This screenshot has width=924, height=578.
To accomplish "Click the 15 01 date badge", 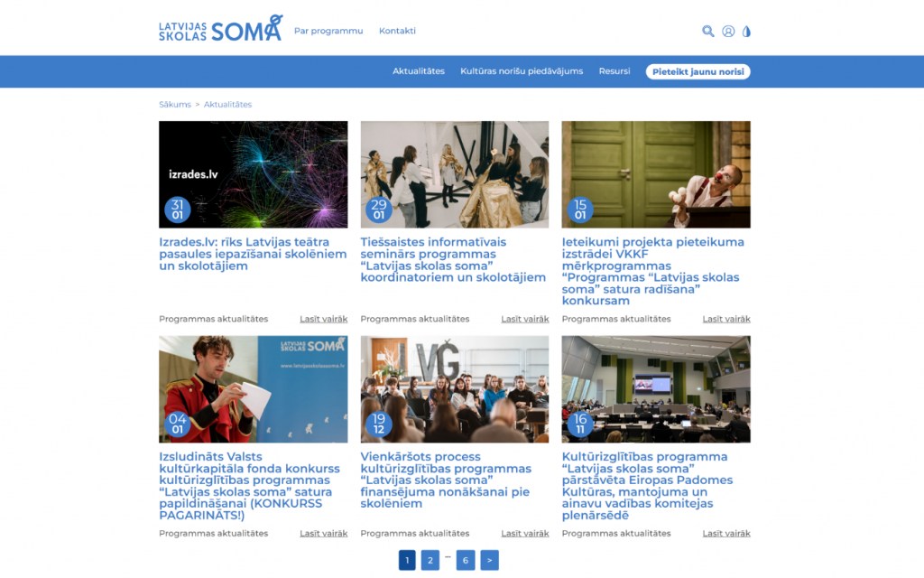I will pos(580,210).
